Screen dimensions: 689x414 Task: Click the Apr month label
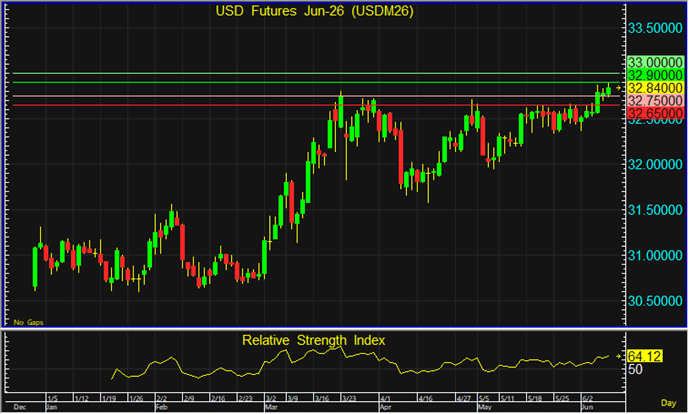385,407
